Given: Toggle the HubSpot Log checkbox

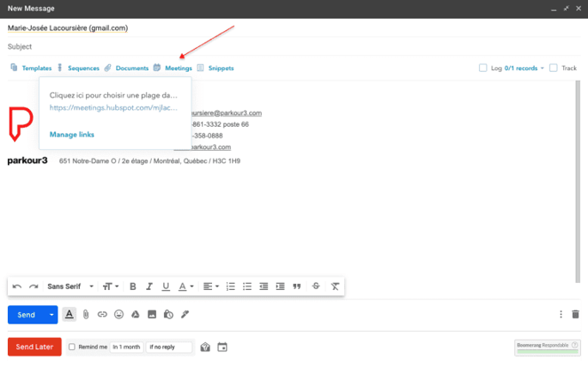Looking at the screenshot, I should tap(483, 68).
